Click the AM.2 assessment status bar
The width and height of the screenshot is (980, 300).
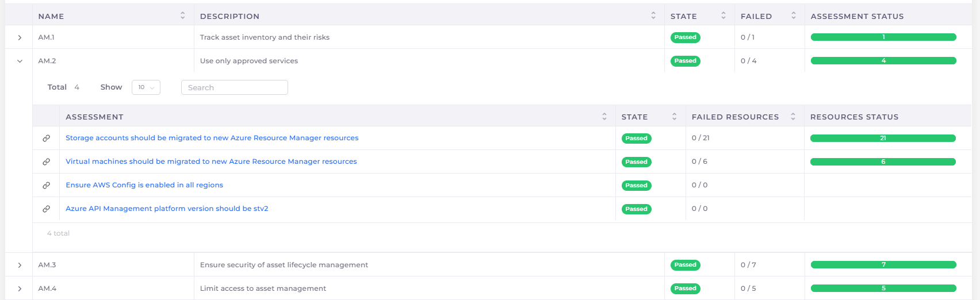click(x=883, y=61)
